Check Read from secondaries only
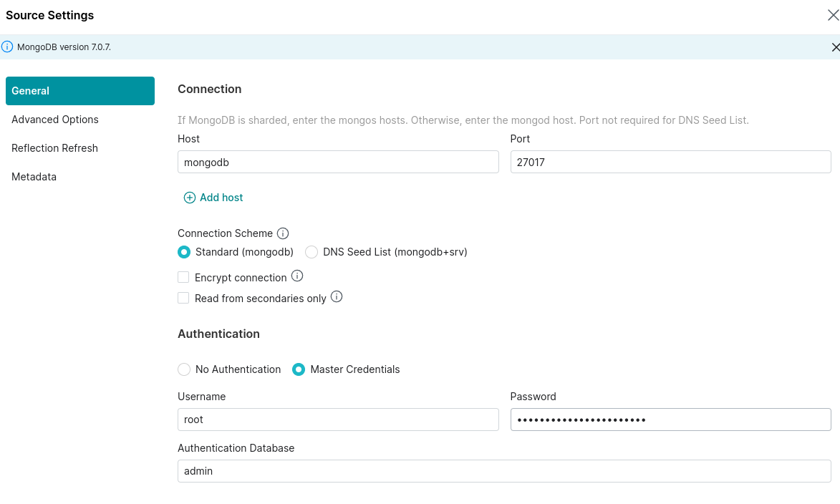Screen dimensions: 840x504 (183, 298)
